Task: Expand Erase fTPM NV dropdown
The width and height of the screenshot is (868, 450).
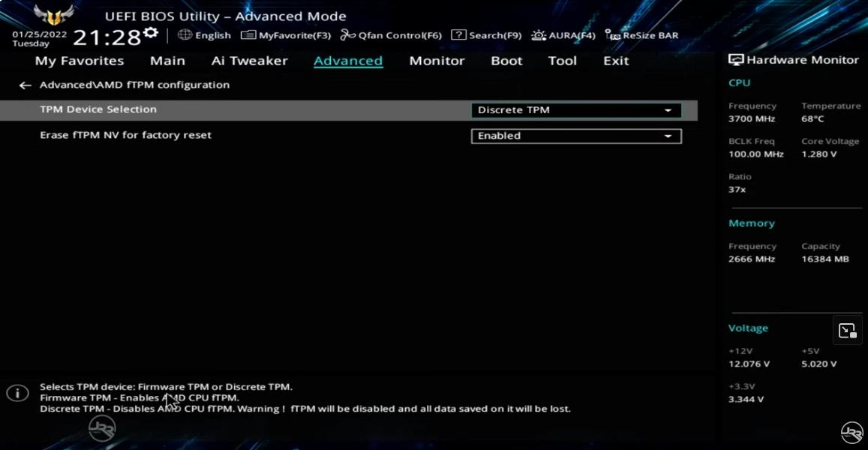Action: tap(576, 136)
